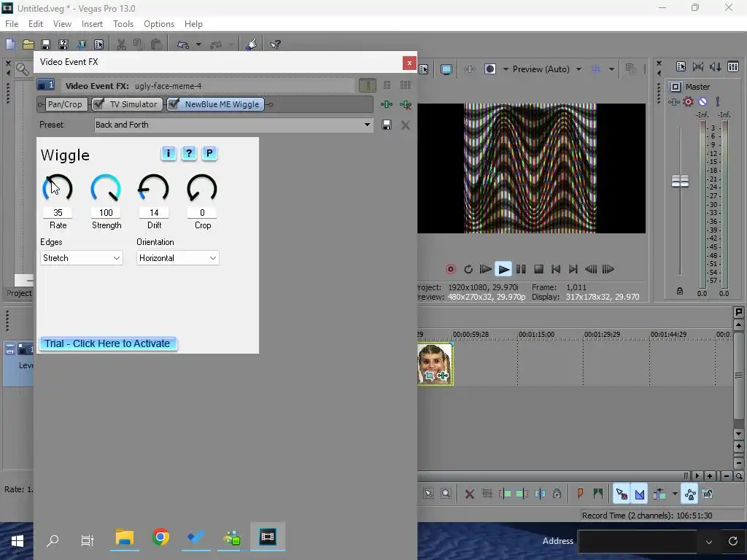This screenshot has height=560, width=747.
Task: Close the Video Event FX dialog
Action: [x=409, y=63]
